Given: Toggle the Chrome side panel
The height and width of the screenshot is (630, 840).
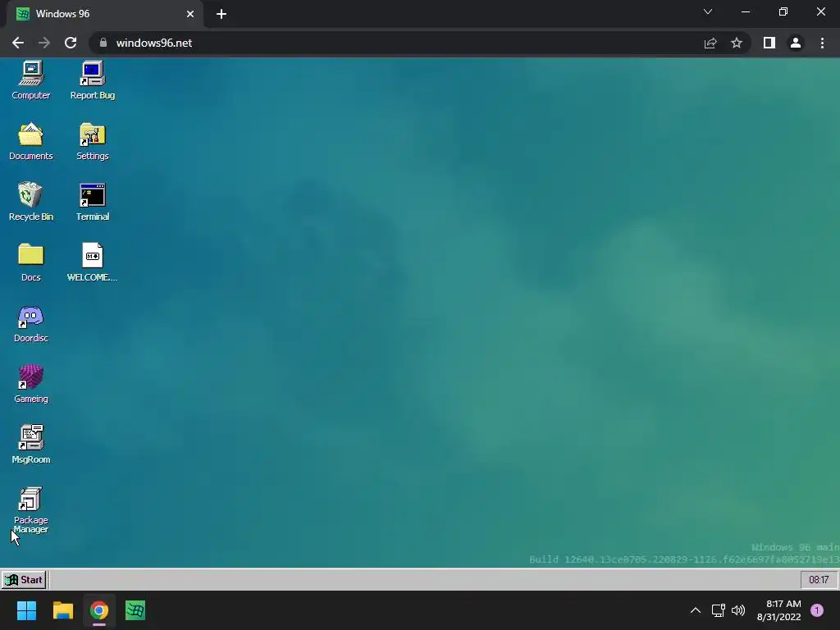Looking at the screenshot, I should tap(769, 43).
